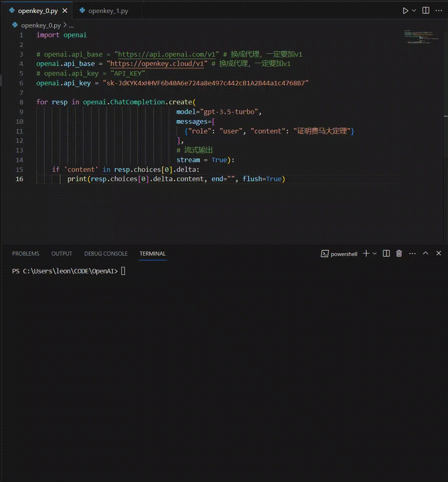The width and height of the screenshot is (448, 482).
Task: Switch to DEBUG CONSOLE tab
Action: tap(106, 254)
